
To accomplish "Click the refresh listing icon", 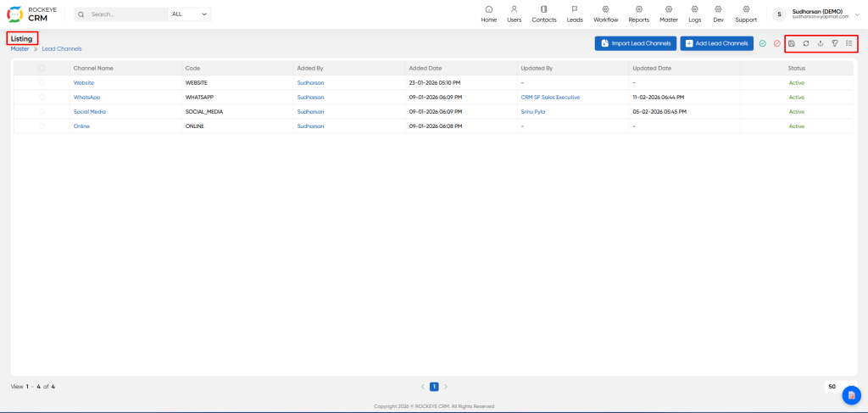I will click(806, 43).
